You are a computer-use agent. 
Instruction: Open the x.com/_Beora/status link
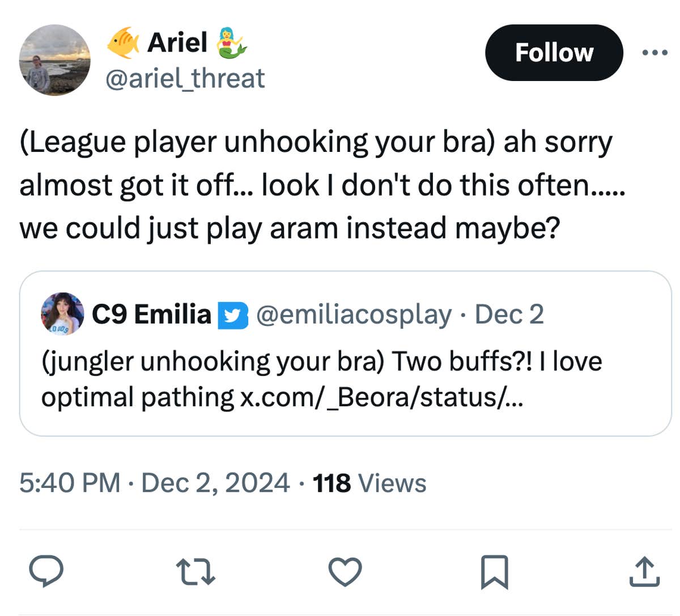pyautogui.click(x=382, y=397)
